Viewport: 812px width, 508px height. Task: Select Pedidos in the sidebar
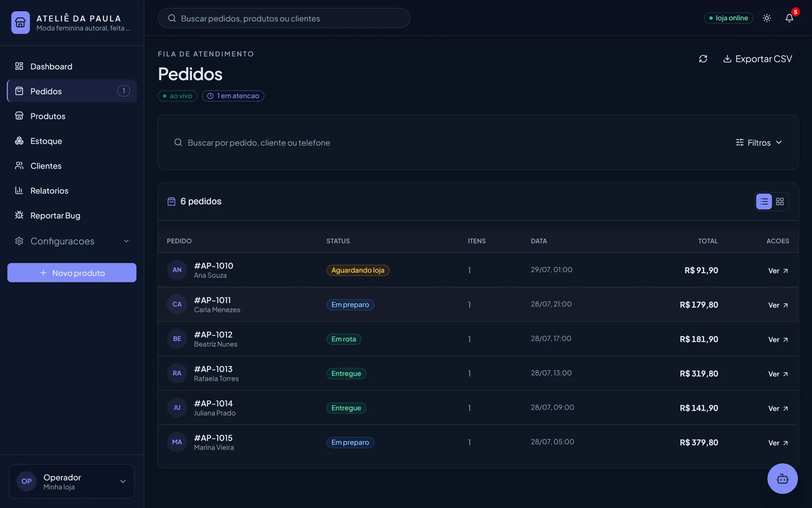(72, 91)
